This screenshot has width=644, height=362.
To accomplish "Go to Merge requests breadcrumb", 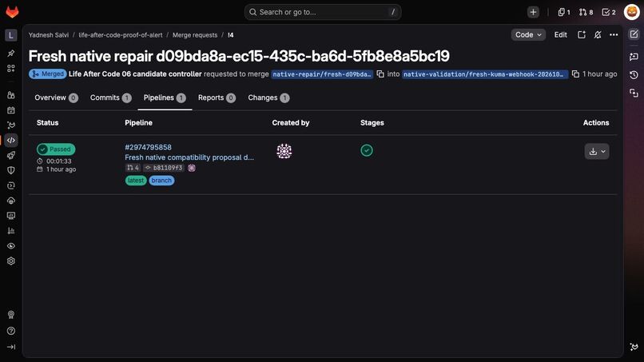I will point(195,35).
